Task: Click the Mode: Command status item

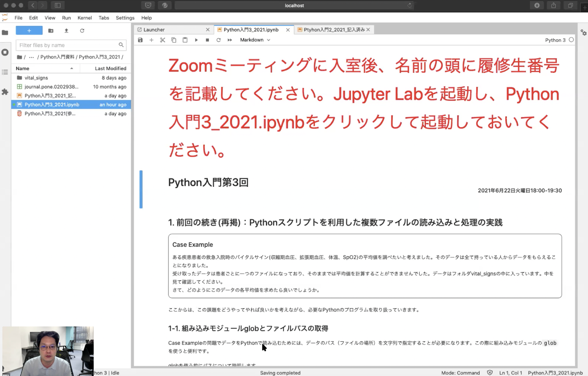Action: point(460,373)
